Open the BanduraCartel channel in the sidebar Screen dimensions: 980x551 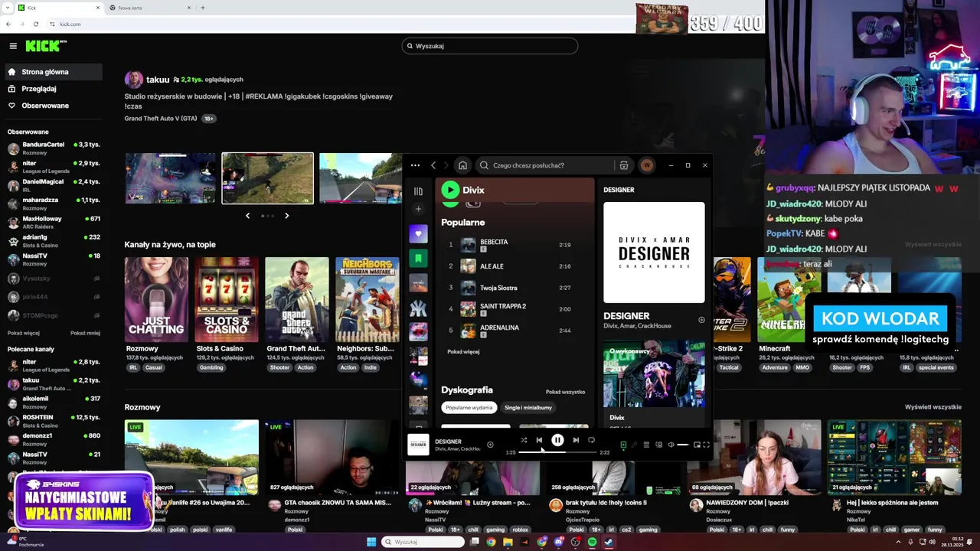click(x=53, y=148)
